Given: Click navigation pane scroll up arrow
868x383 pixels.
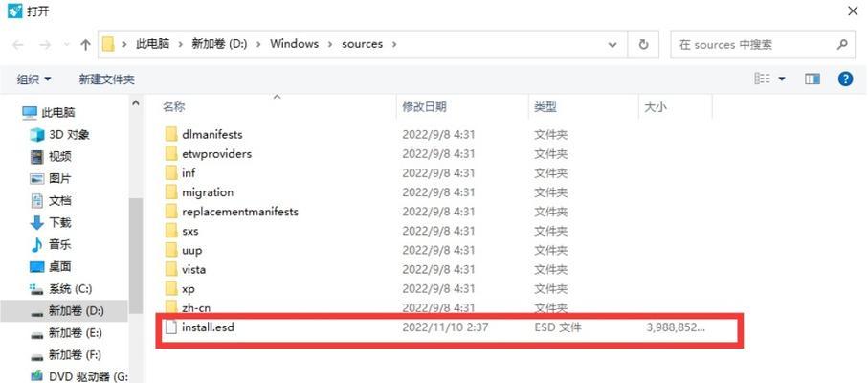Looking at the screenshot, I should point(136,103).
